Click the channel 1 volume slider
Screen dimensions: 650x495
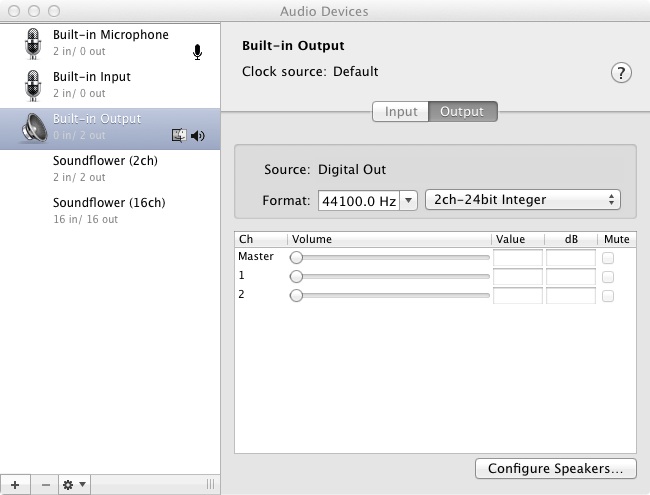point(390,277)
